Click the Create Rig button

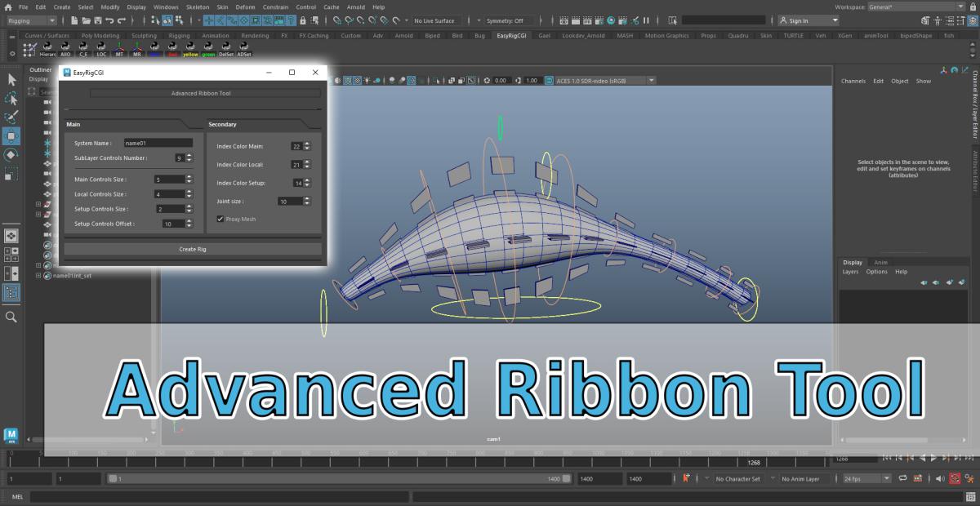193,249
